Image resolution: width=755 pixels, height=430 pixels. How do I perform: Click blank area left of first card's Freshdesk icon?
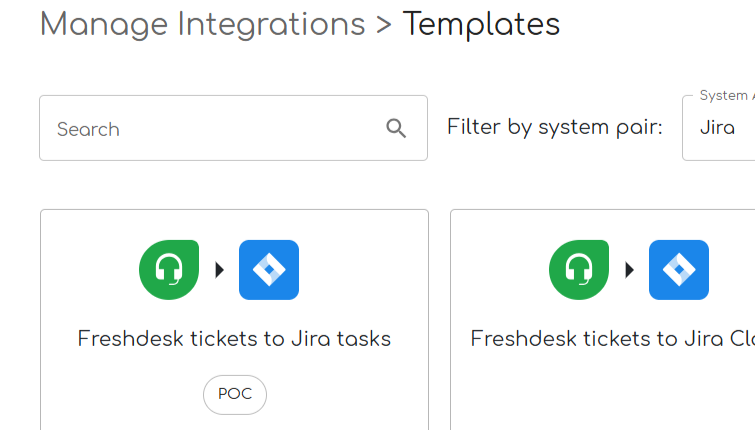[90, 270]
